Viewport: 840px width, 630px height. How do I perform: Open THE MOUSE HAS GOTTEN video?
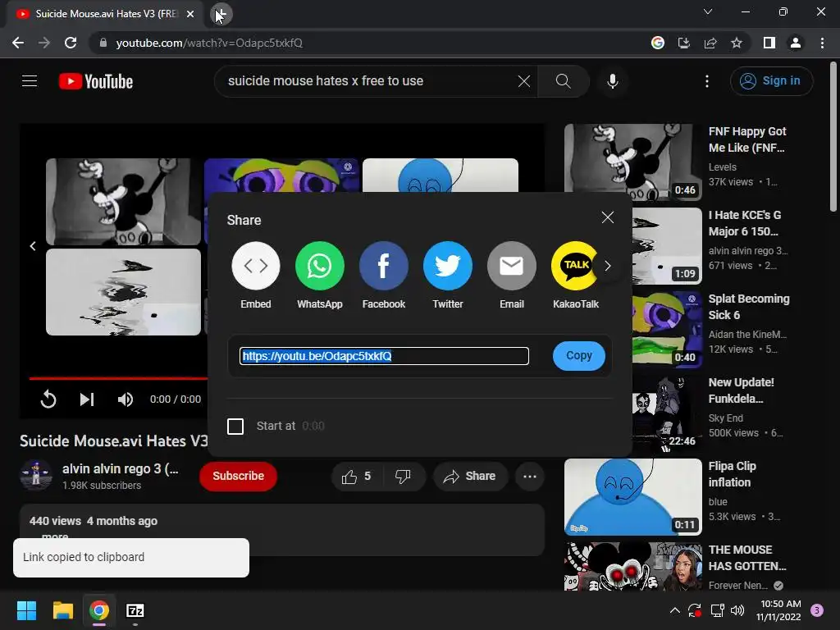747,558
